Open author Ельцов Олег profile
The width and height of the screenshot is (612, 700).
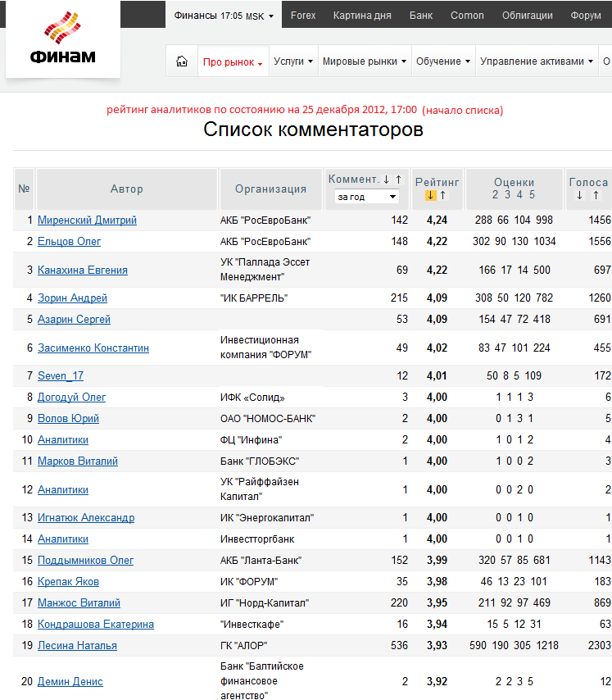pyautogui.click(x=69, y=242)
